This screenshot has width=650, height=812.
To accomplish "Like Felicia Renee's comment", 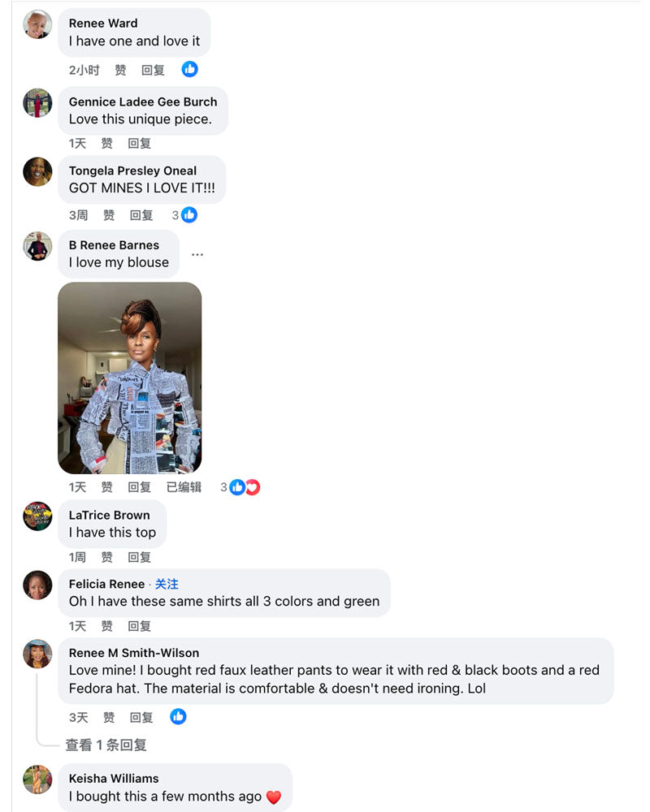I will (x=107, y=626).
